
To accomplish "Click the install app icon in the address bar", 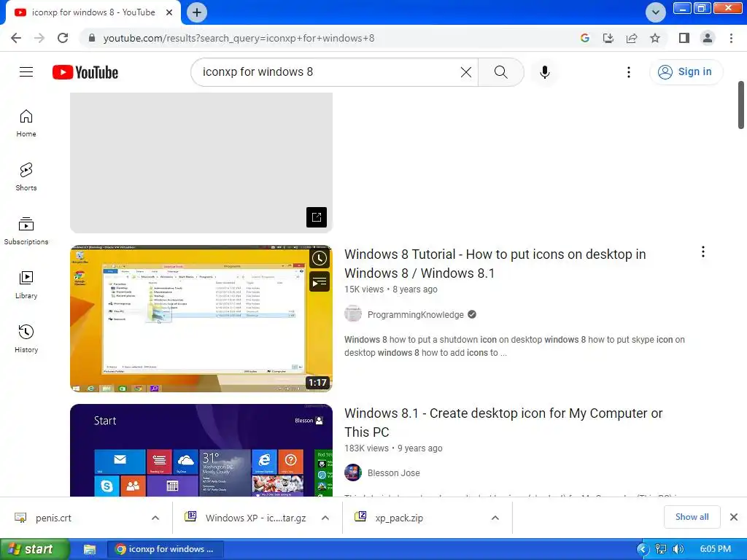I will coord(608,38).
